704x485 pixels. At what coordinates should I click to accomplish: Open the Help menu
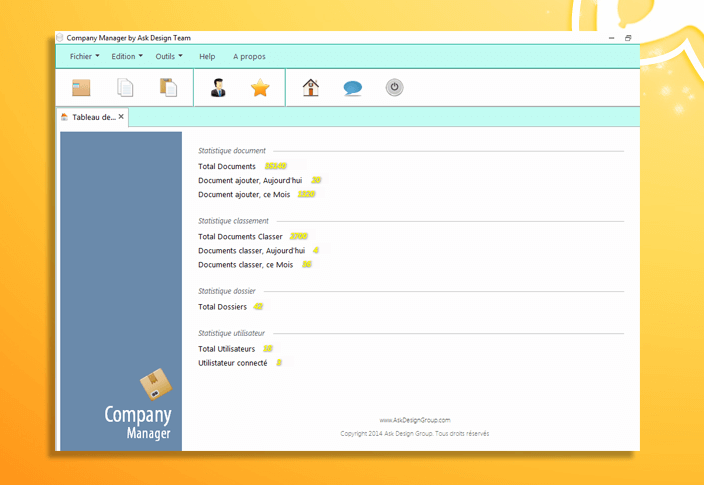[x=207, y=57]
